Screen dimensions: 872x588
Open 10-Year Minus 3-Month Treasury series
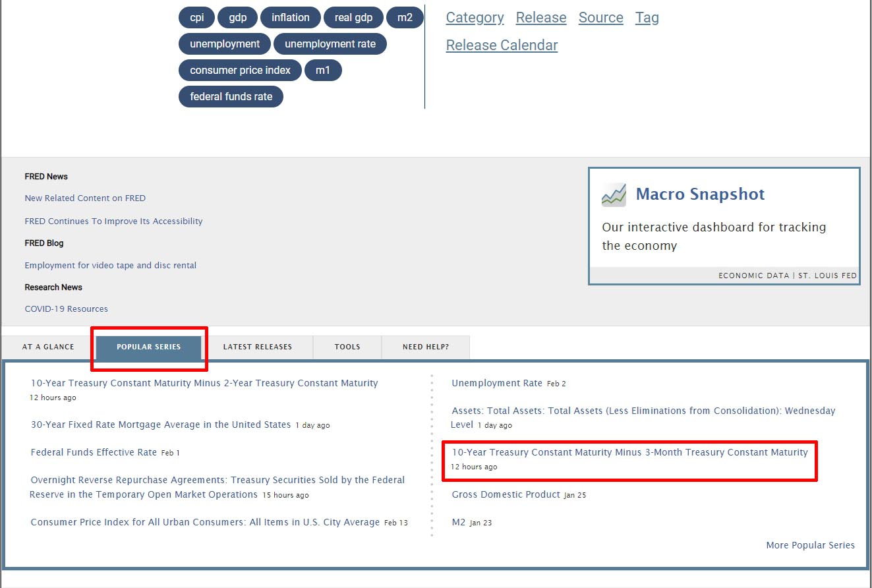click(x=629, y=452)
